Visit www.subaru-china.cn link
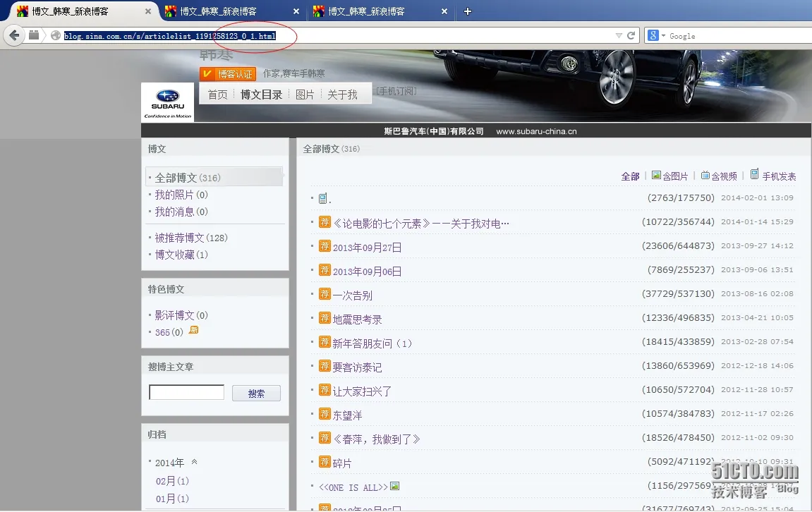Screen dimensions: 812x512 [536, 131]
